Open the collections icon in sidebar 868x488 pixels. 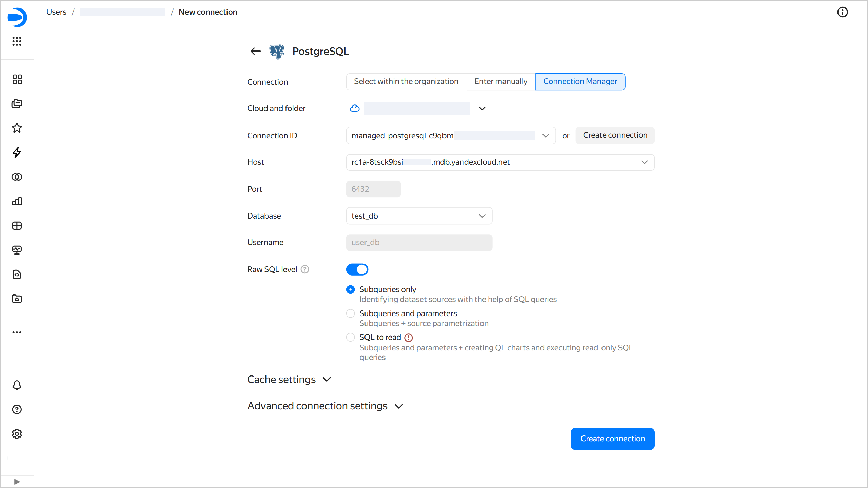pyautogui.click(x=17, y=104)
